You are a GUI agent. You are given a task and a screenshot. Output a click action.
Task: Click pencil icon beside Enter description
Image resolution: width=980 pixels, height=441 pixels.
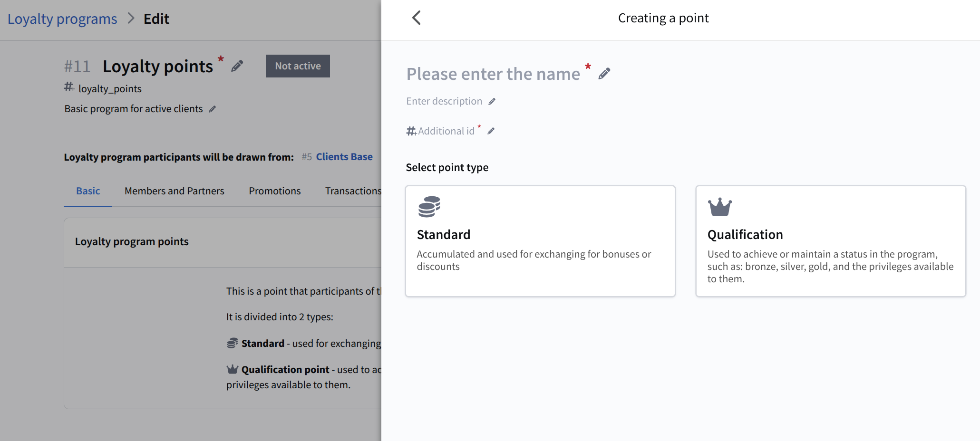tap(492, 101)
